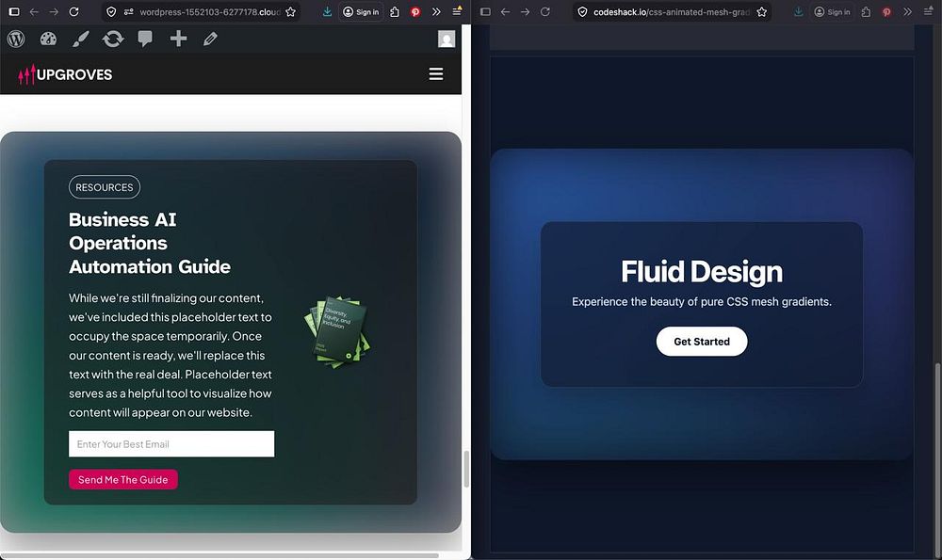Open downloads in right browser
The image size is (942, 560).
798,11
